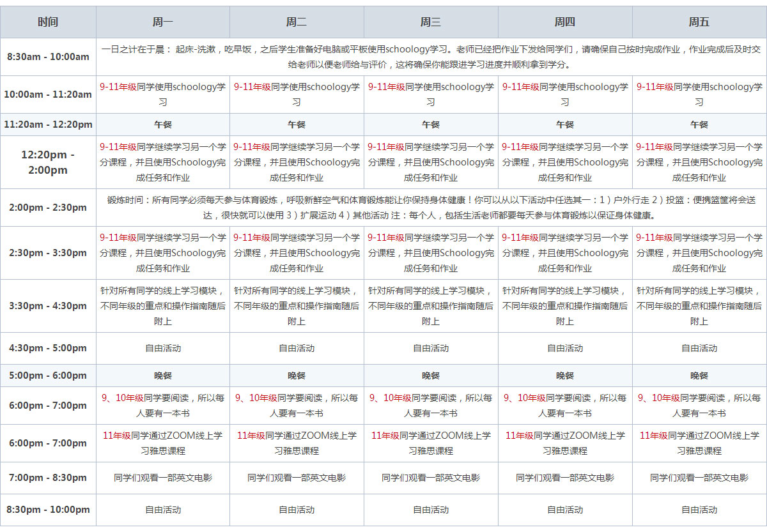Screen dimensions: 767x532
Task: Click the 12:20pm - 2:00pm time cell
Action: click(48, 162)
